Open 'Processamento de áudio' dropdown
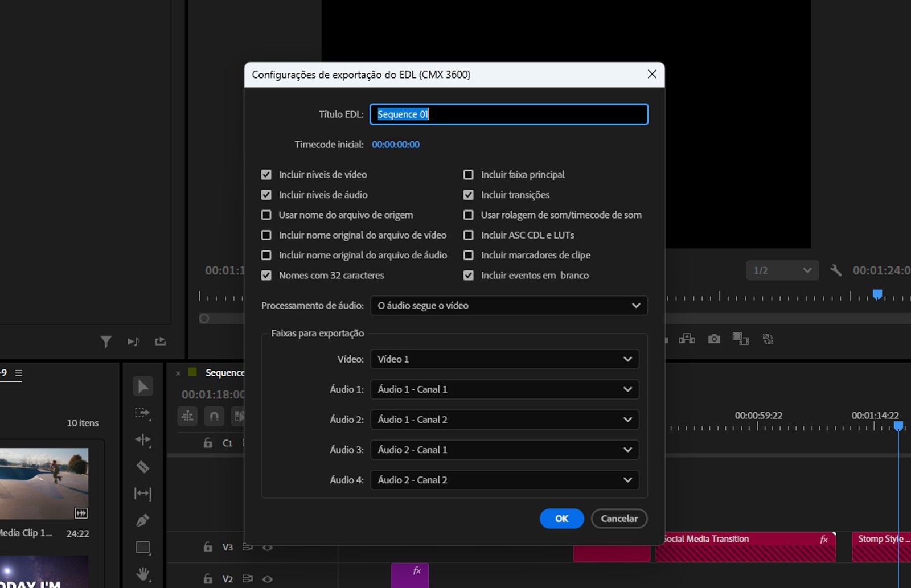 [x=508, y=306]
